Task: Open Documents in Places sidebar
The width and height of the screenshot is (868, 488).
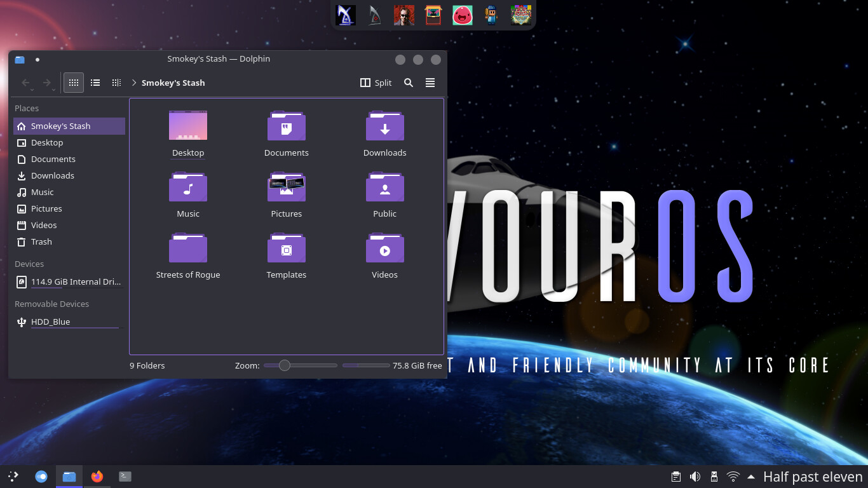Action: [69, 159]
